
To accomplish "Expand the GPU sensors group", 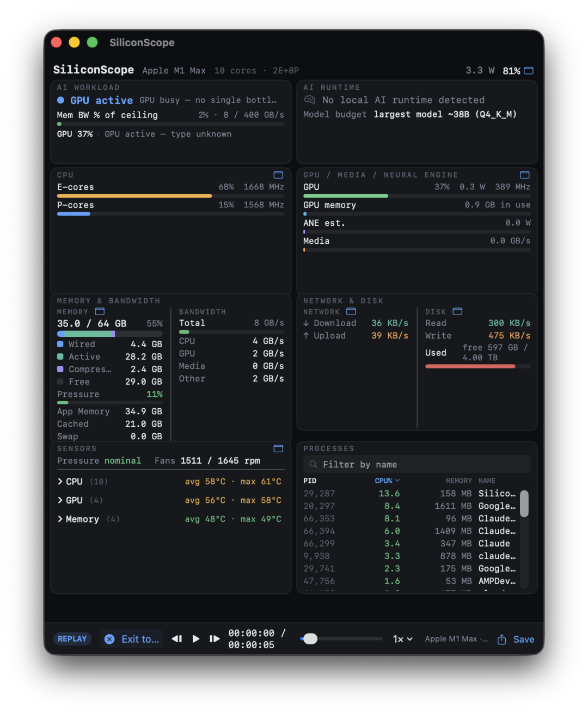I will pyautogui.click(x=60, y=500).
